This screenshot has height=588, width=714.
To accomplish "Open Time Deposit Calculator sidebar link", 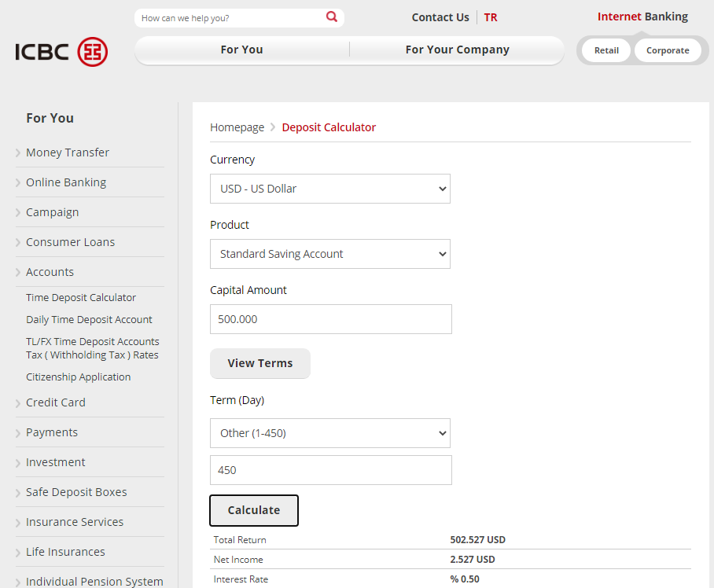I will (81, 298).
